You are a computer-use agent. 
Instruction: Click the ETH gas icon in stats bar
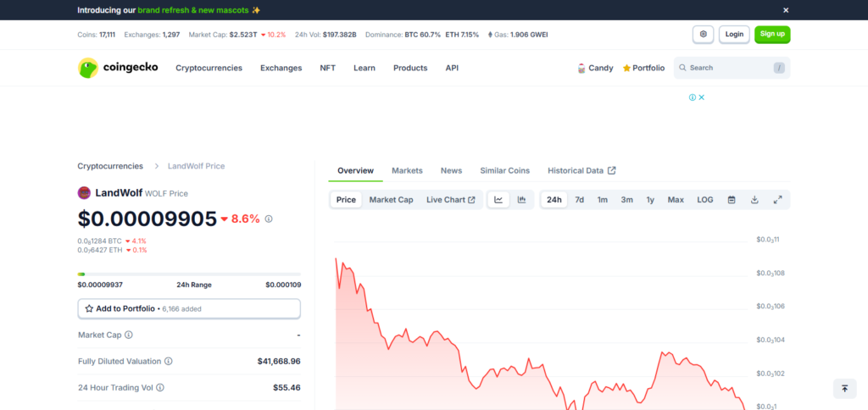point(490,34)
